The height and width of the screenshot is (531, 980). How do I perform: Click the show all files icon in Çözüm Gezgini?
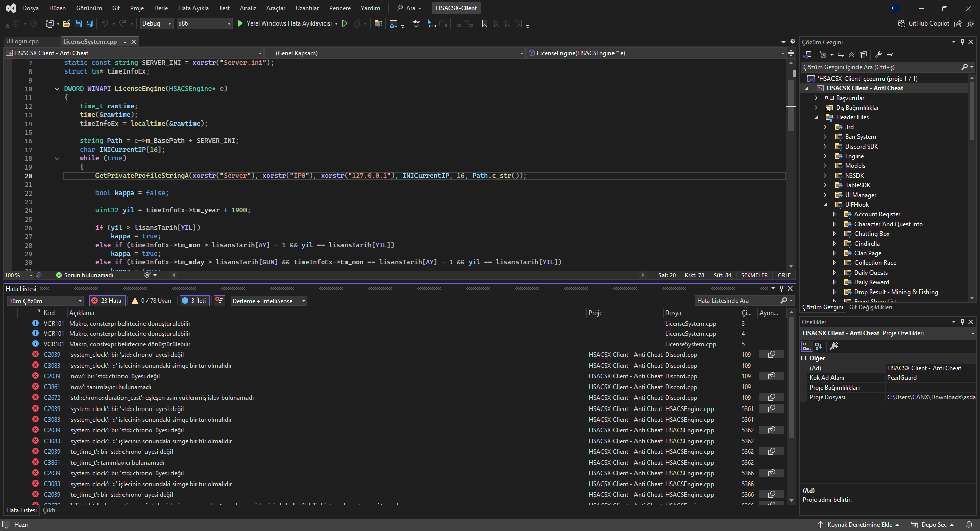click(x=863, y=55)
